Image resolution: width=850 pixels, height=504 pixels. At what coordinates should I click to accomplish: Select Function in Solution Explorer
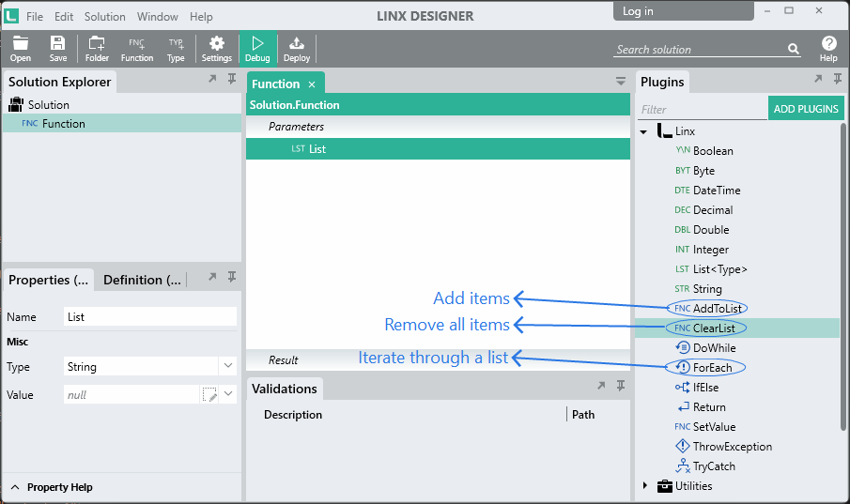click(x=121, y=124)
